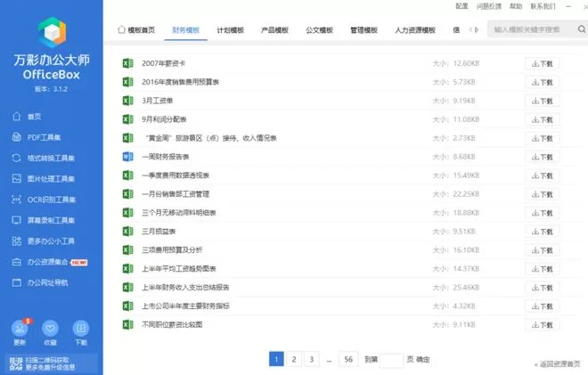Click the right arrow to scroll tabs

[x=477, y=29]
